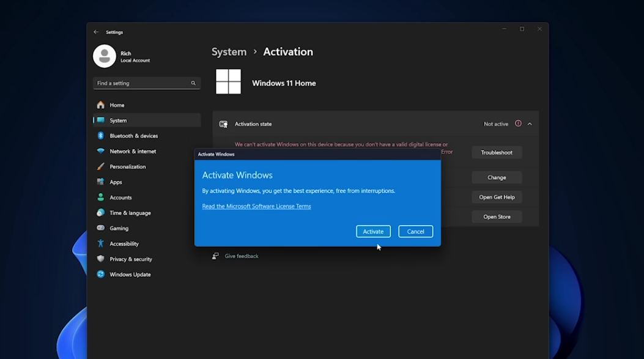This screenshot has height=359, width=644.
Task: Click the Find a setting search box
Action: click(146, 83)
